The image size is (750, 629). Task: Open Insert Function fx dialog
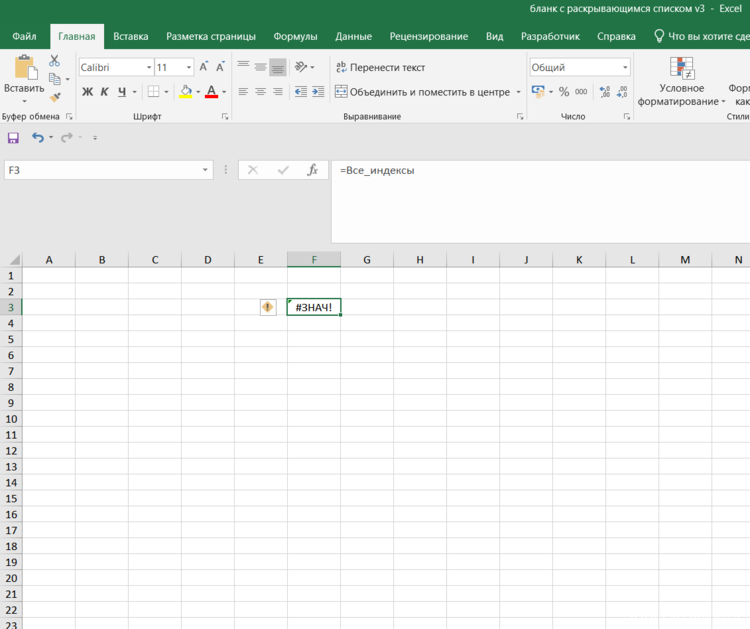(x=312, y=170)
